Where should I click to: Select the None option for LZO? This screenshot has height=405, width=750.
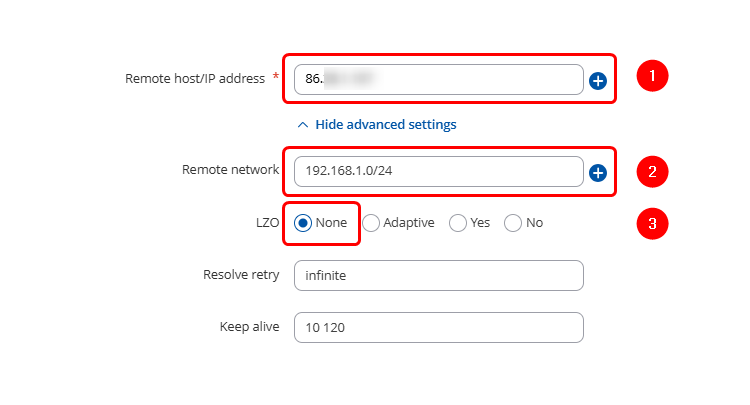(303, 223)
